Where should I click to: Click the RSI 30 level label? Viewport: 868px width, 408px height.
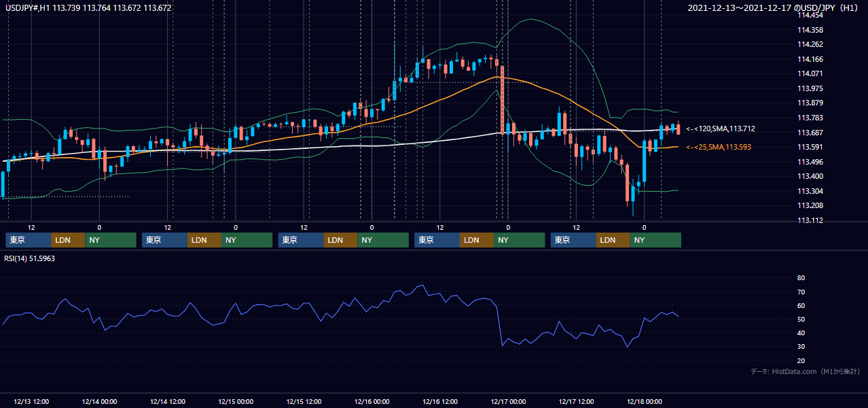click(801, 346)
